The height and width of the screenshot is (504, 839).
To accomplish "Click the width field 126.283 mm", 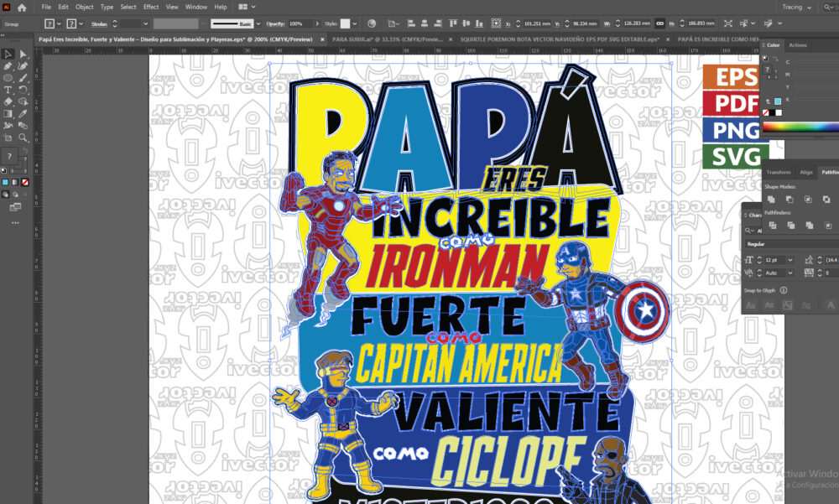I will (637, 23).
